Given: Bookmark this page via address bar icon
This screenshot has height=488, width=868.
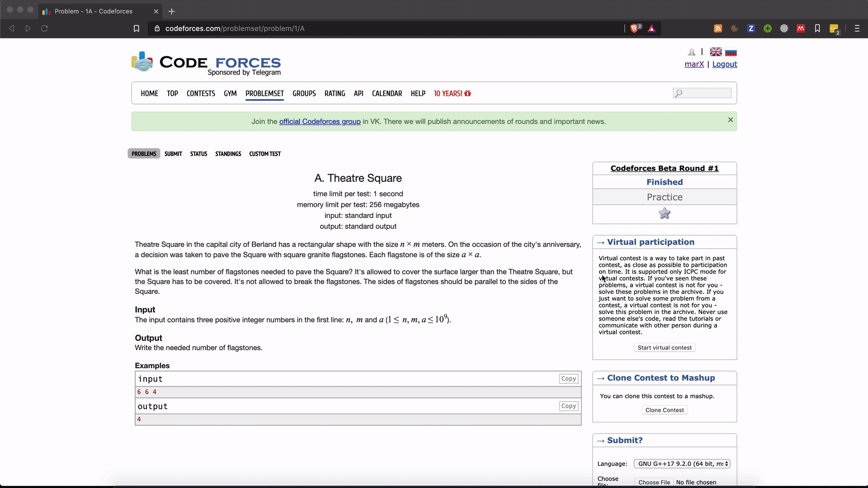Looking at the screenshot, I should 136,29.
